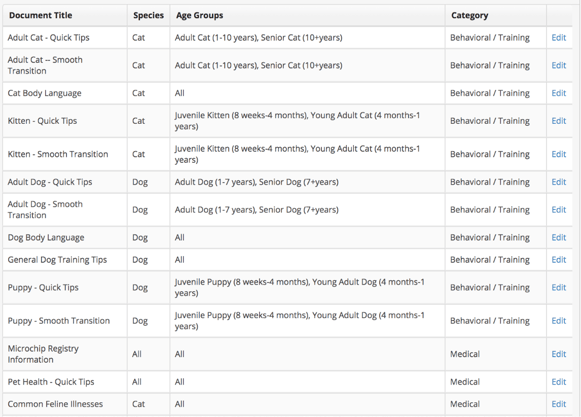
Task: Open Edit link for Adult Cat -- Smooth Transition
Action: pos(558,65)
